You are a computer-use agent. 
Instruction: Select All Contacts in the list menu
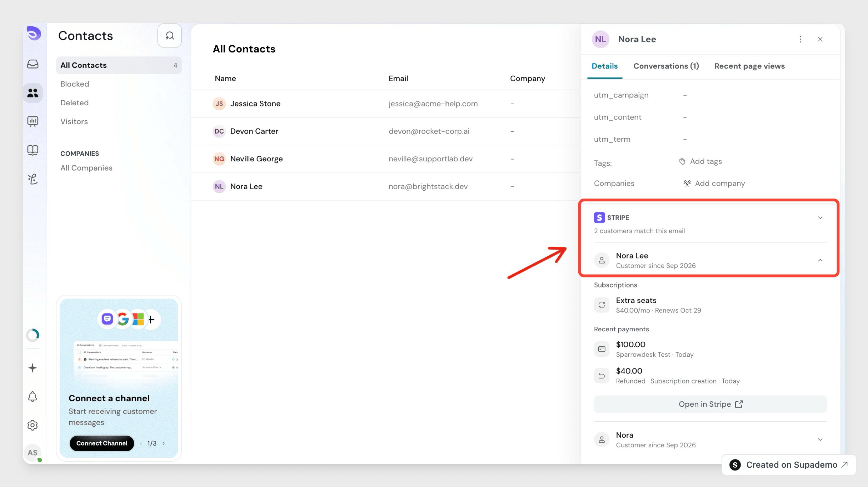point(119,65)
